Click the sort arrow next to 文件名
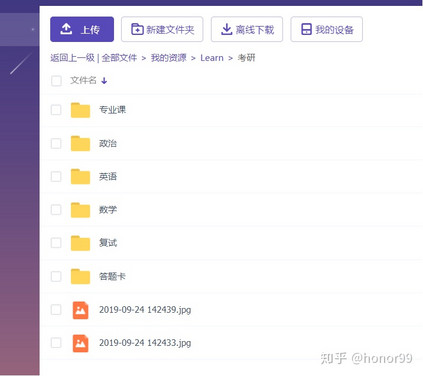Viewport: 423px width, 376px height. [x=104, y=81]
